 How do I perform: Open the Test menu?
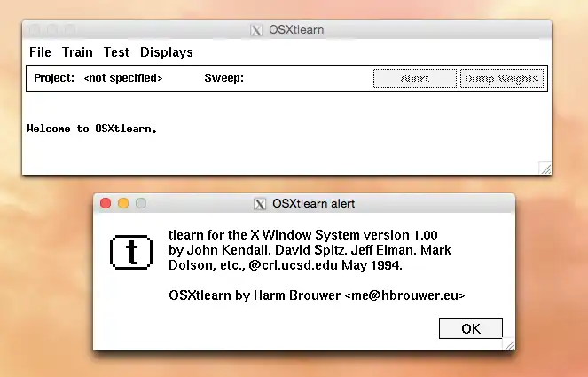click(x=116, y=52)
